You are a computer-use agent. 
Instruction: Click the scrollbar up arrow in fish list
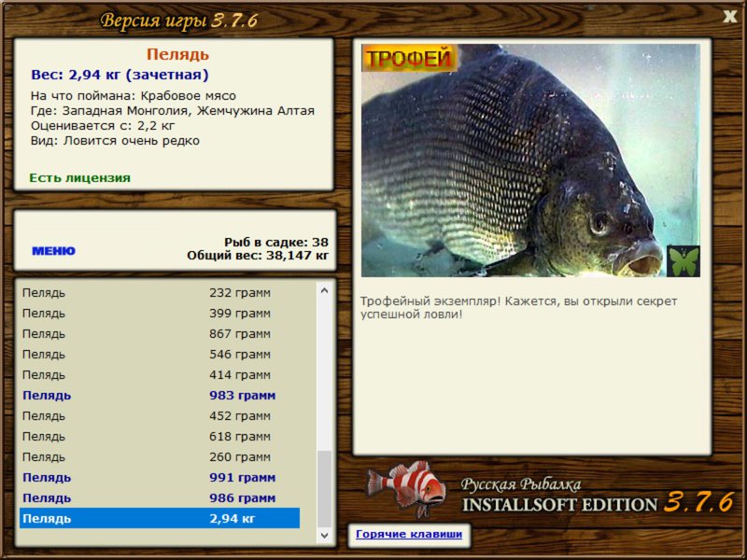tap(324, 290)
